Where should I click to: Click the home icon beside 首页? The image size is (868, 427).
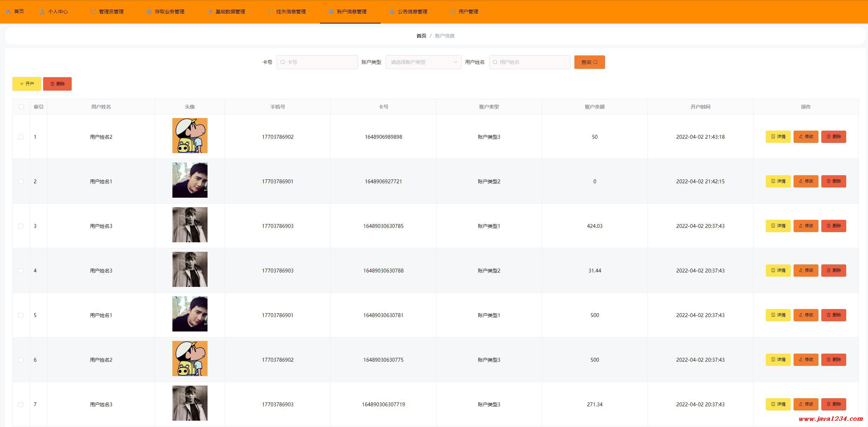(x=8, y=12)
